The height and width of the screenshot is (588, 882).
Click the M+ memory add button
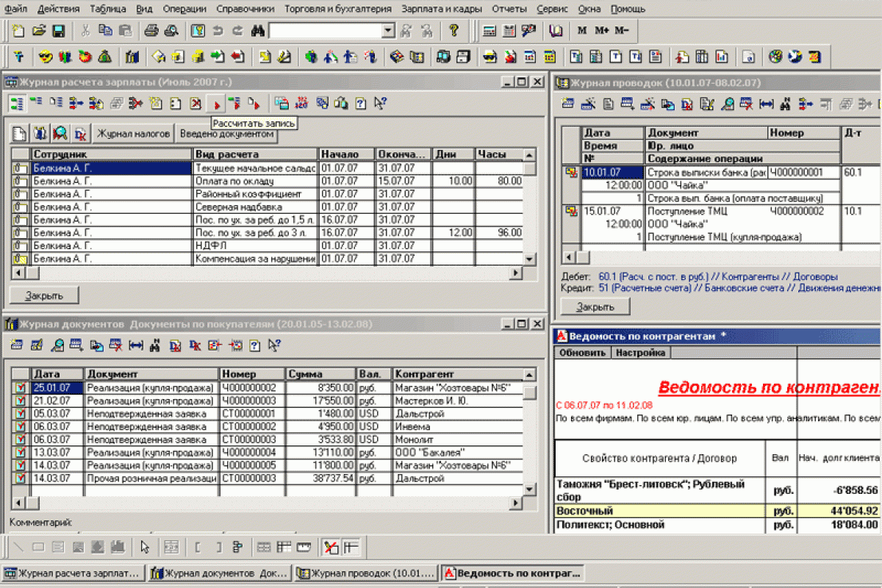point(602,31)
